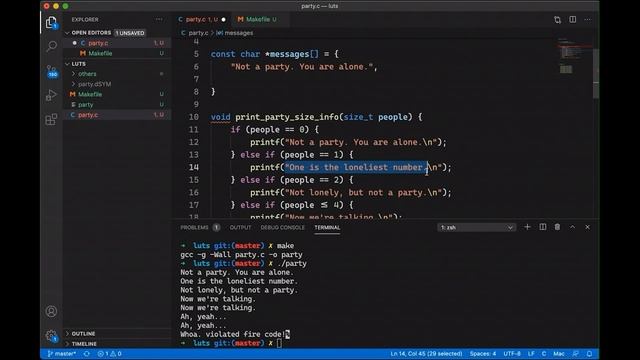Click line number 14 in gutter
The width and height of the screenshot is (640, 360).
pyautogui.click(x=194, y=167)
